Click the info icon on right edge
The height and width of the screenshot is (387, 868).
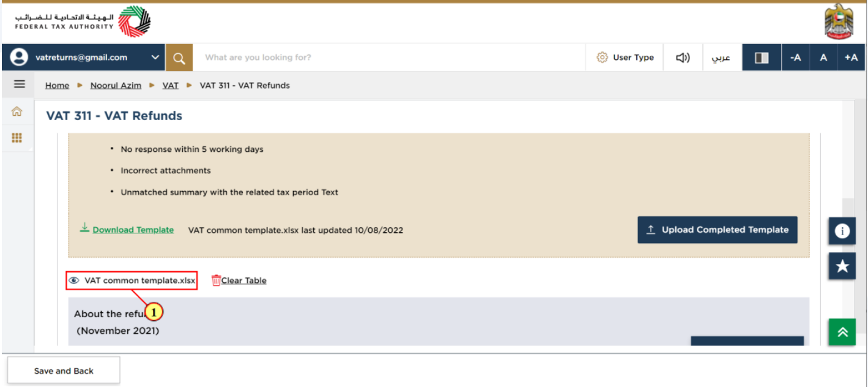click(842, 231)
